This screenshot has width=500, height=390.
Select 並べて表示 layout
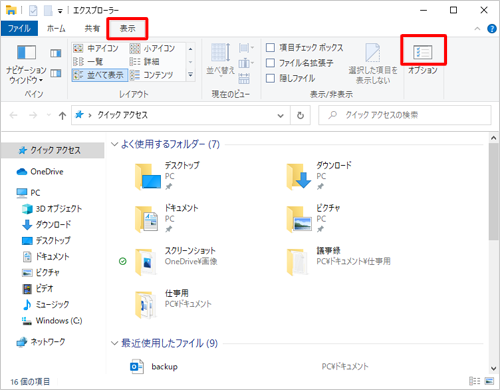[99, 75]
